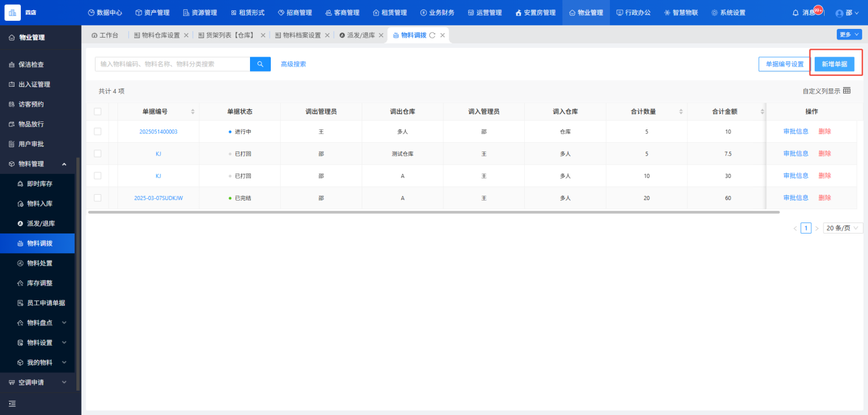Image resolution: width=868 pixels, height=415 pixels.
Task: Sort by 合计数量 column sort arrows
Action: [x=681, y=112]
